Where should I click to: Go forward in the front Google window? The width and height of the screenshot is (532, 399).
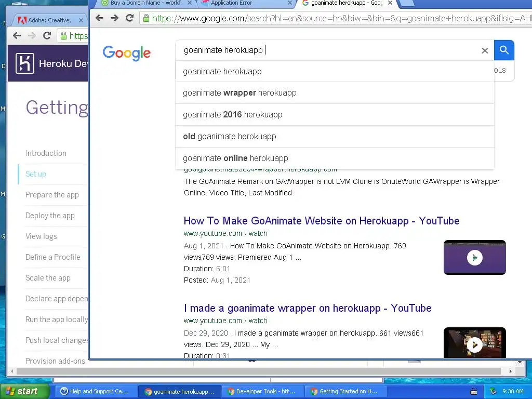114,18
